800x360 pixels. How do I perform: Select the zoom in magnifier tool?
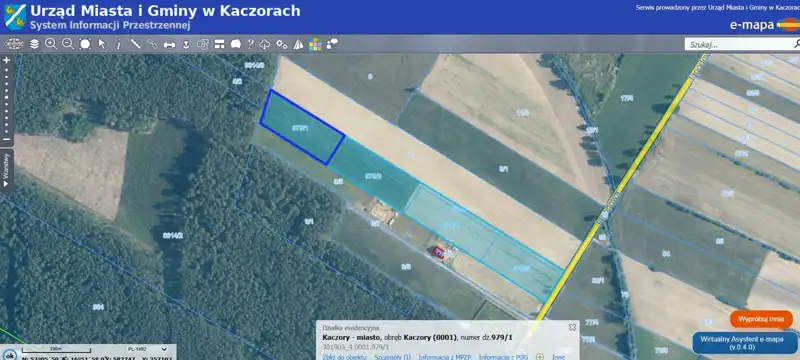[51, 44]
